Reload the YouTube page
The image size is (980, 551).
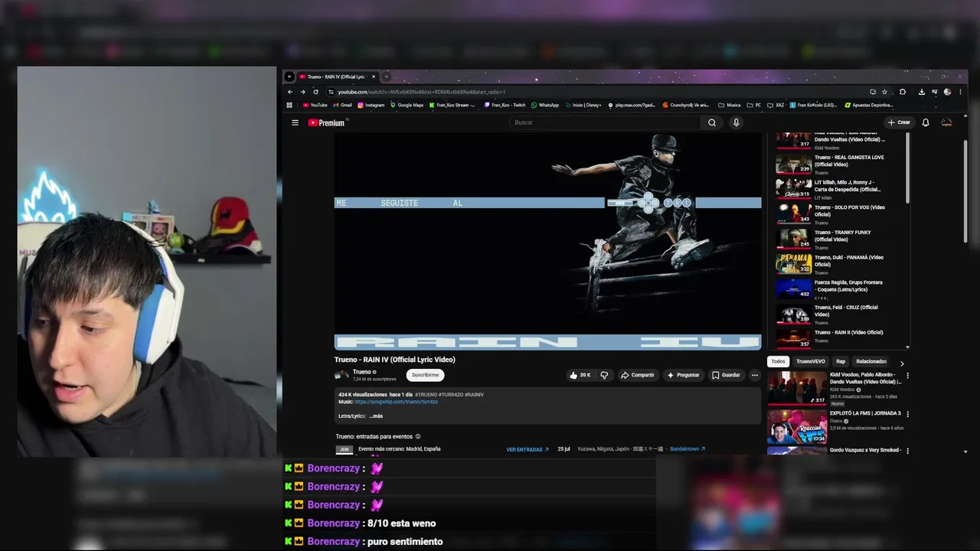tap(315, 92)
